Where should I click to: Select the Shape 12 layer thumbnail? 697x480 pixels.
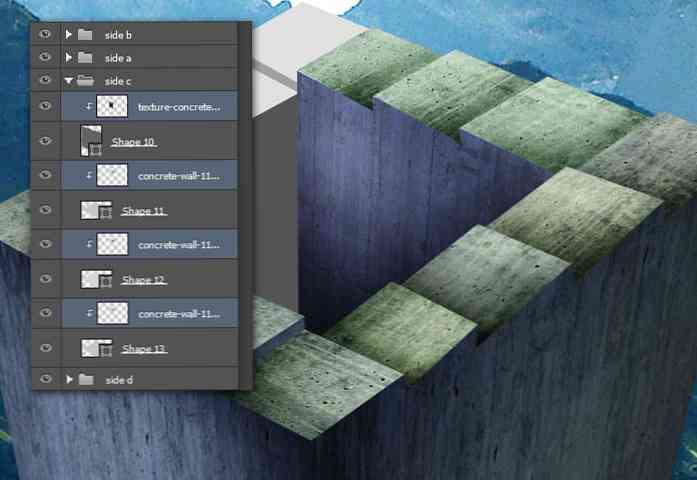point(96,279)
